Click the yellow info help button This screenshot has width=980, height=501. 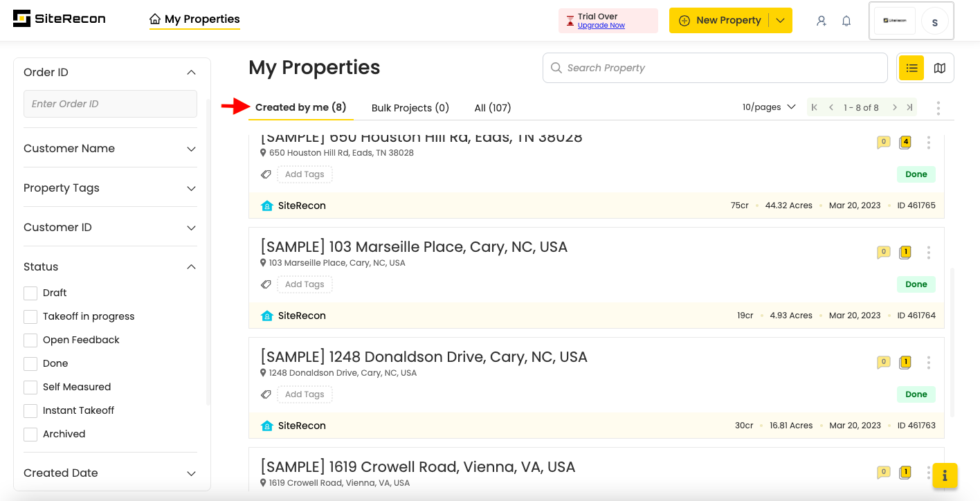[x=945, y=476]
